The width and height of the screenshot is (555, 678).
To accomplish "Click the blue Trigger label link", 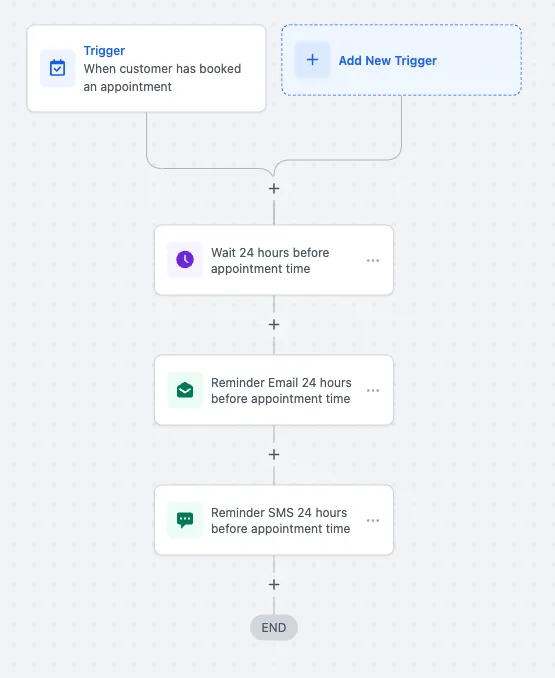I will (104, 51).
